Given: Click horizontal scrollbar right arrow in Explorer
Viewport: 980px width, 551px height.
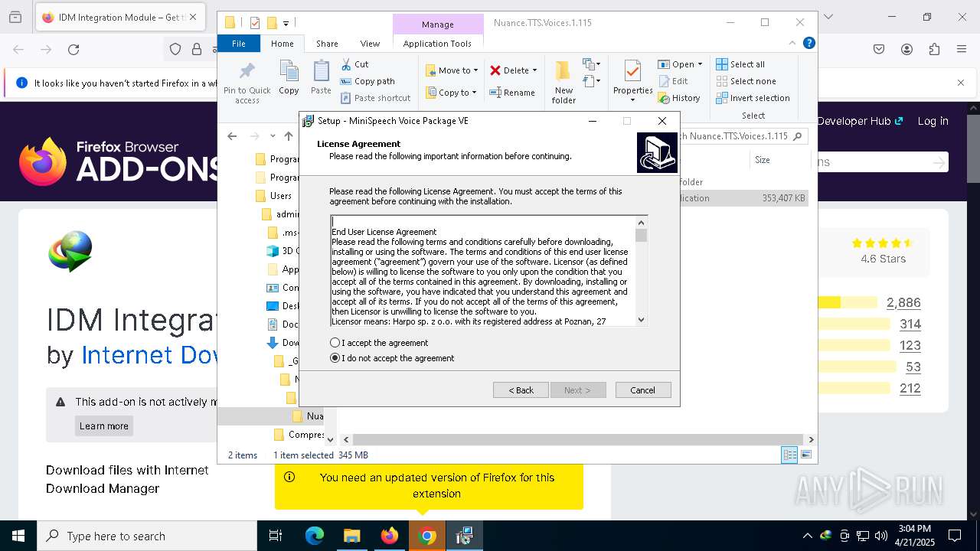Looking at the screenshot, I should pyautogui.click(x=811, y=440).
